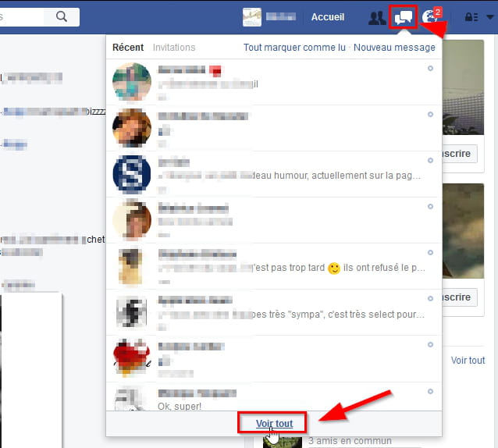Click '3 amis en commun' text
Screen dimensions: 498x448
pos(350,441)
